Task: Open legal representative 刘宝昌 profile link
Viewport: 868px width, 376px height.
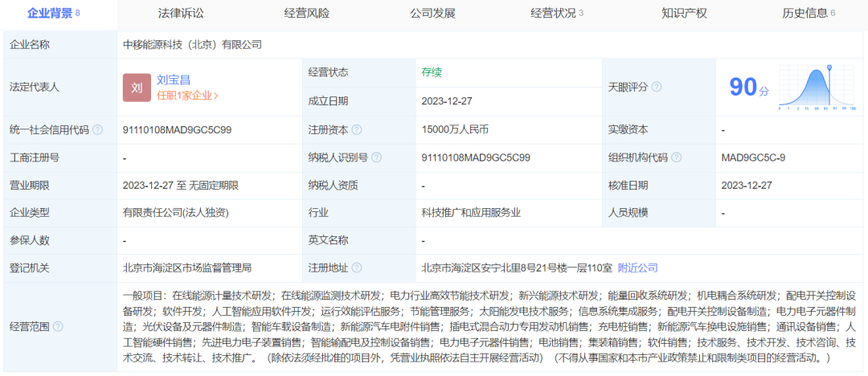Action: 174,80
